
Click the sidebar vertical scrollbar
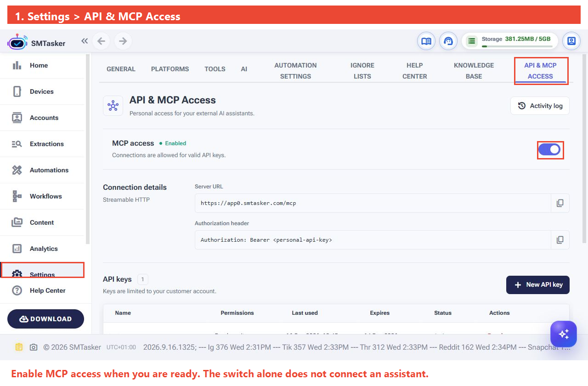pyautogui.click(x=88, y=149)
